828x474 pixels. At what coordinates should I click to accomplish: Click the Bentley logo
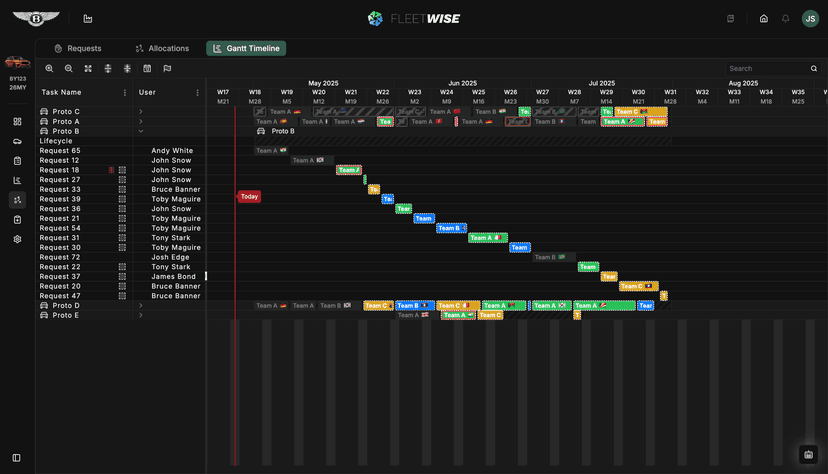[36, 18]
